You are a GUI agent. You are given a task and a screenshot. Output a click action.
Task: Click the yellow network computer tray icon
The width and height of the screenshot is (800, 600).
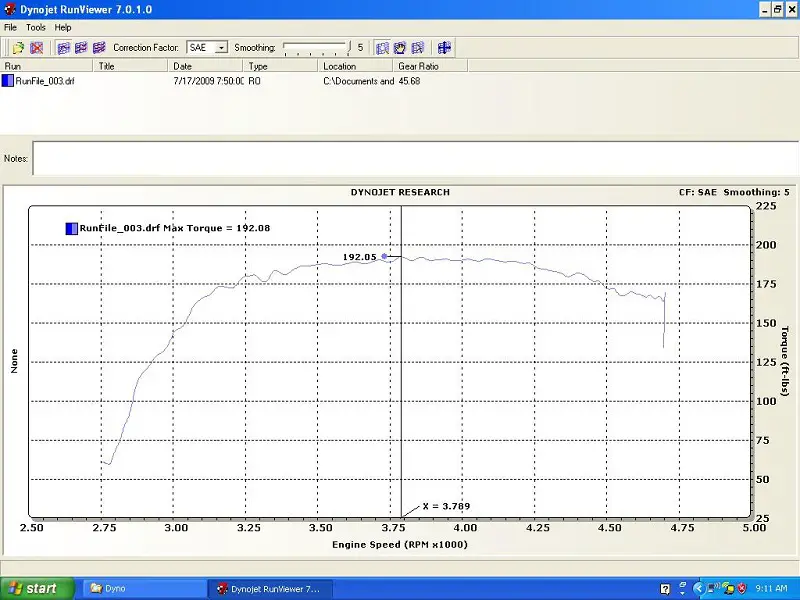point(728,589)
